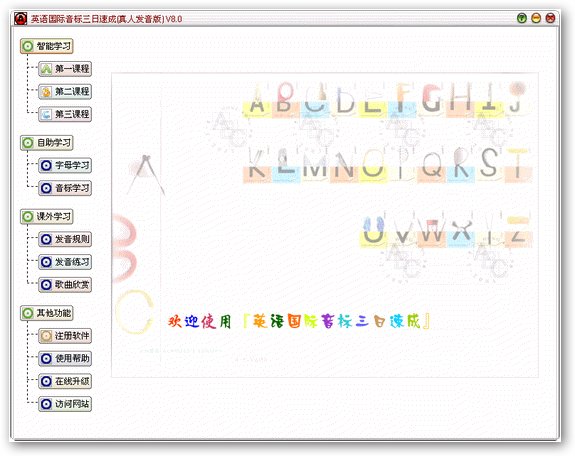This screenshot has width=575, height=456.
Task: Click the 自助学习 category button
Action: tap(47, 143)
